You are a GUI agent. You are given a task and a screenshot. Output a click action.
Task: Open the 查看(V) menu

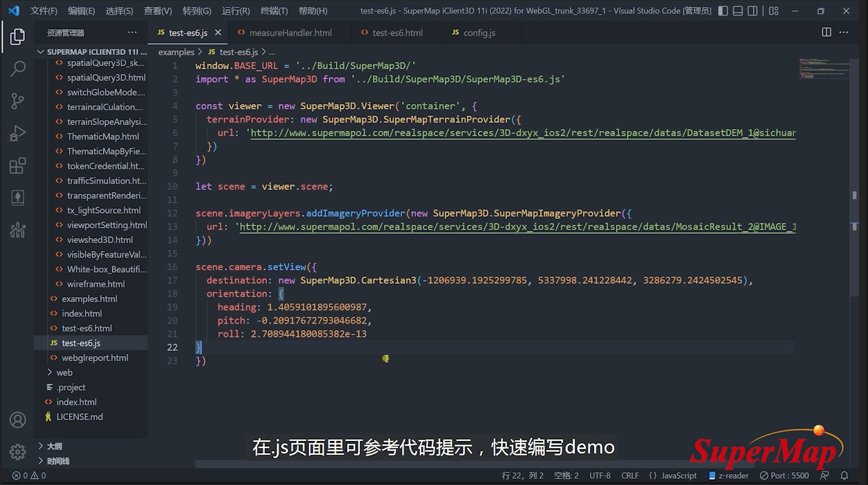click(157, 11)
